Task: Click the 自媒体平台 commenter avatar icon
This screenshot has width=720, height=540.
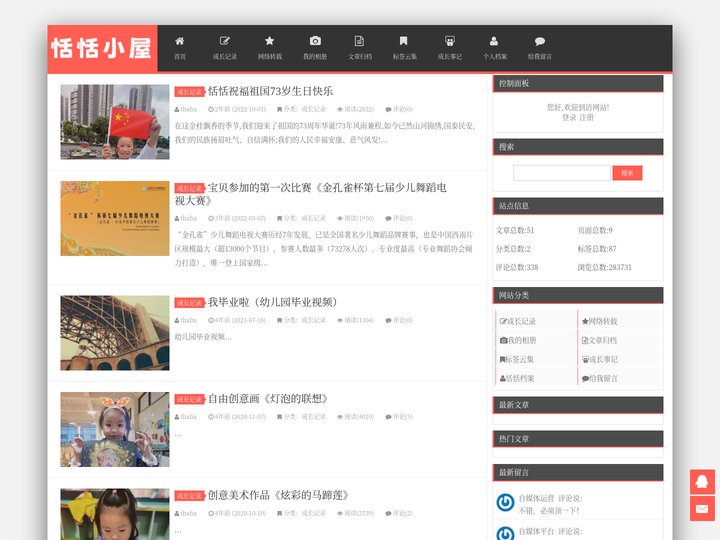Action: click(x=505, y=534)
